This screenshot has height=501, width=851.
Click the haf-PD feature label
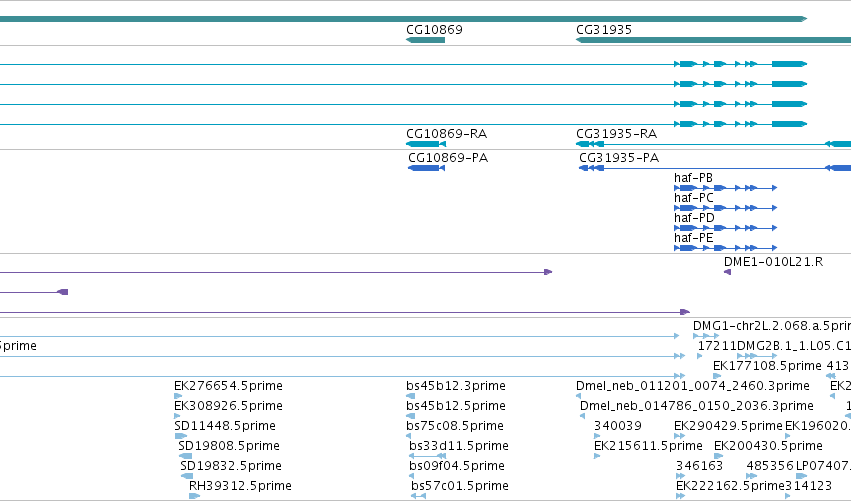pos(694,218)
